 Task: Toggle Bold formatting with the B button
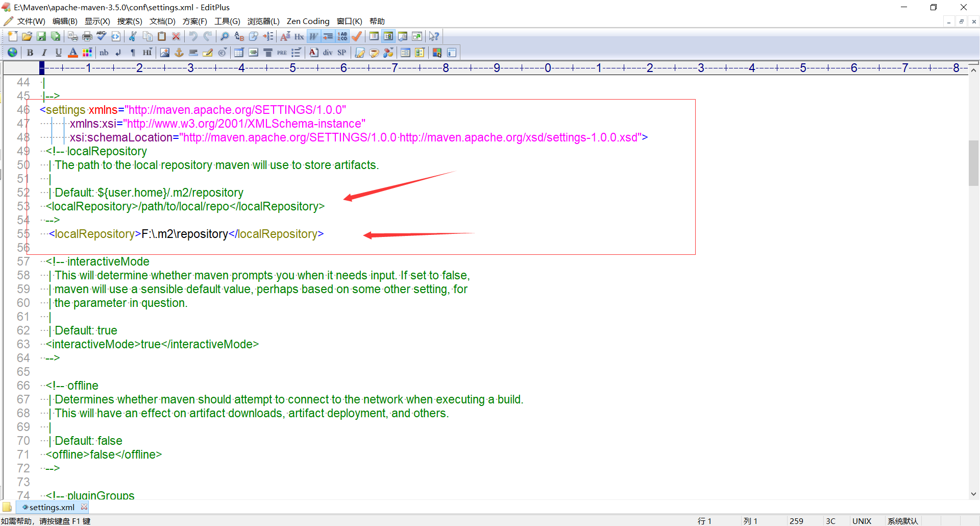click(x=30, y=52)
